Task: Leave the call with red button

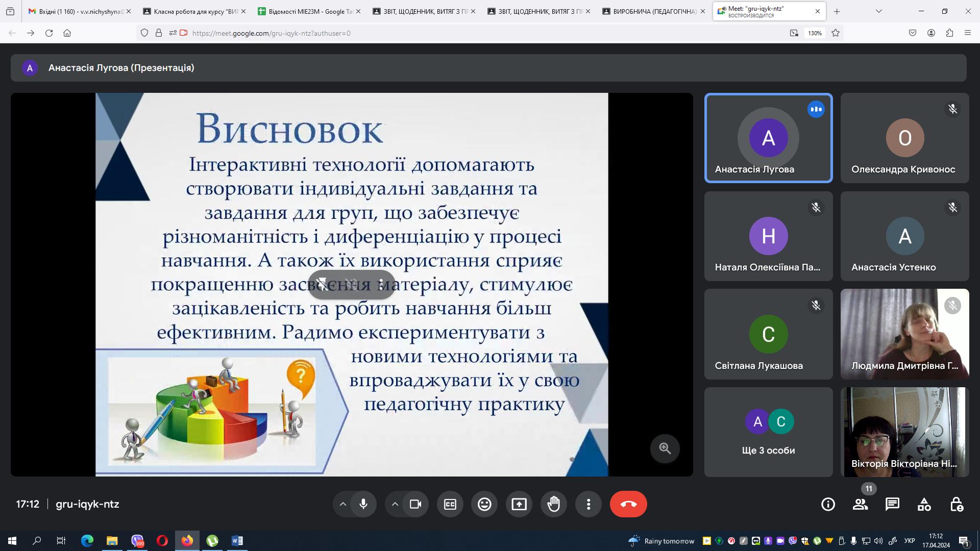Action: (x=628, y=504)
